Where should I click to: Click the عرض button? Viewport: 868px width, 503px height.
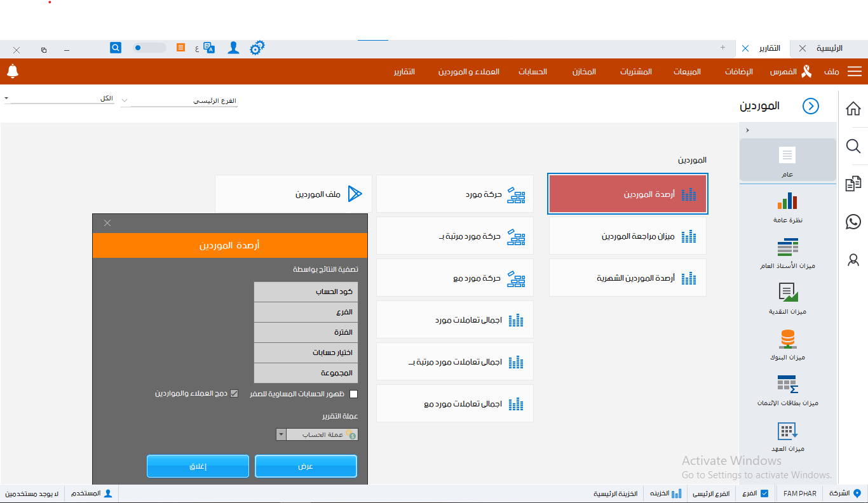306,466
